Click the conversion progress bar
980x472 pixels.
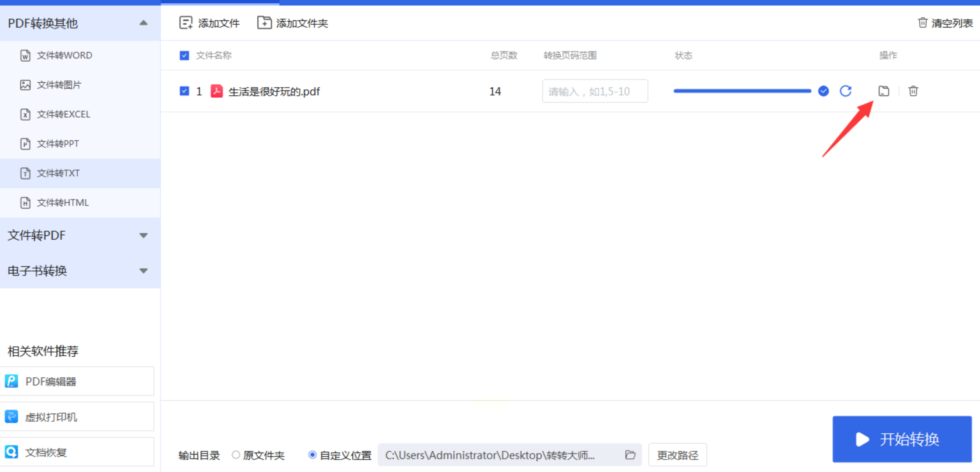click(742, 91)
